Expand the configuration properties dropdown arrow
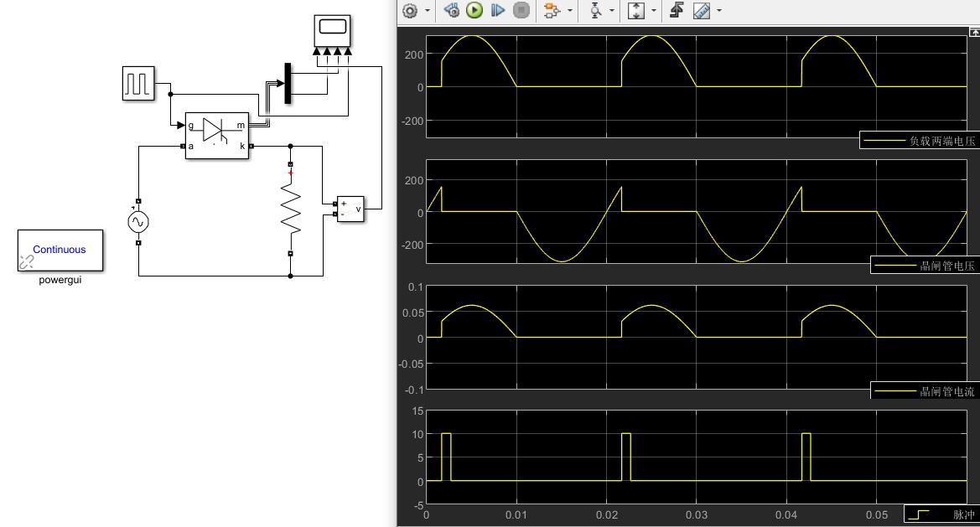The image size is (980, 527). pyautogui.click(x=428, y=12)
